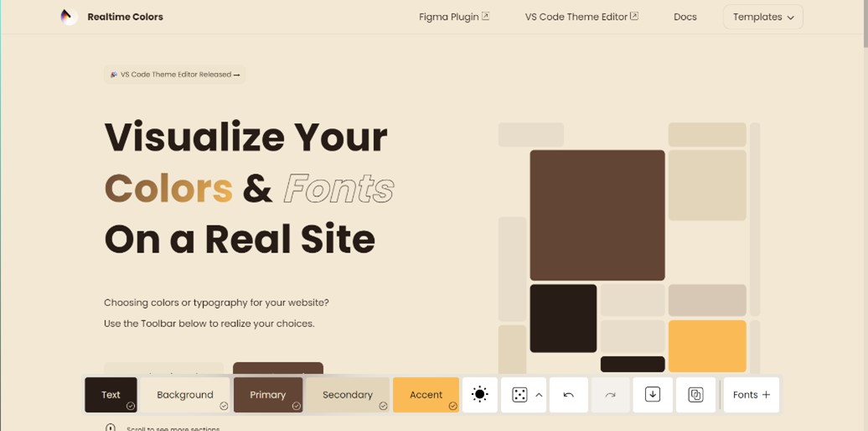Viewport: 868px width, 431px height.
Task: Open the Docs page from navigation
Action: click(x=685, y=17)
